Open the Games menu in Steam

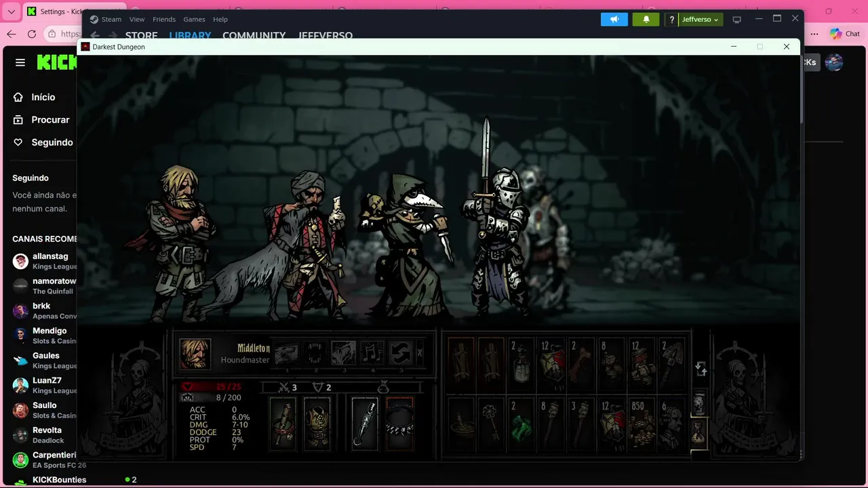pos(194,19)
